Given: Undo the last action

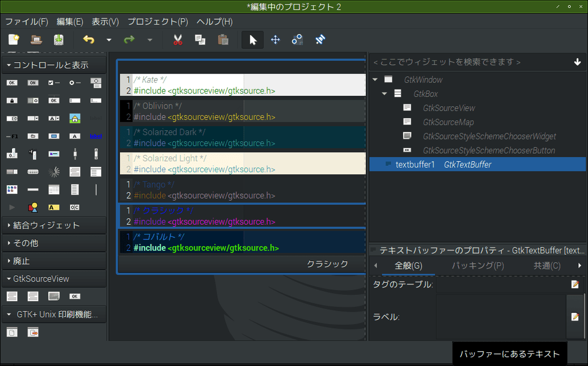Looking at the screenshot, I should (x=89, y=40).
